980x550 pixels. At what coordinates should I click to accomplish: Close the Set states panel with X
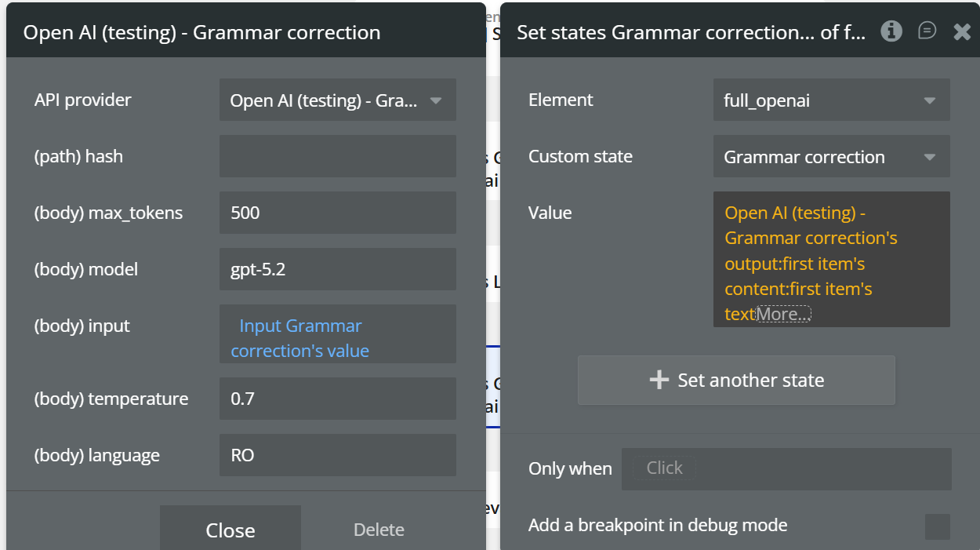[x=962, y=31]
